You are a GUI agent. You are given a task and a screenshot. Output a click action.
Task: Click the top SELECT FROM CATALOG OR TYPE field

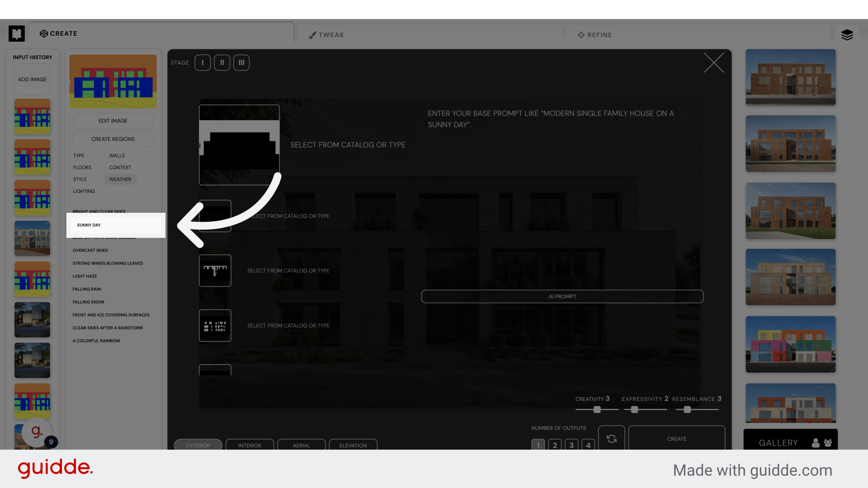tap(348, 145)
